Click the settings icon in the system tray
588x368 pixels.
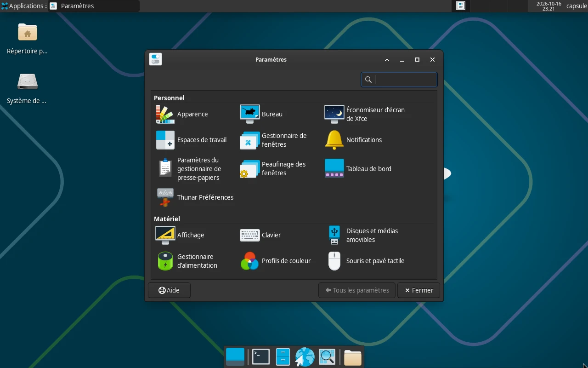click(461, 6)
